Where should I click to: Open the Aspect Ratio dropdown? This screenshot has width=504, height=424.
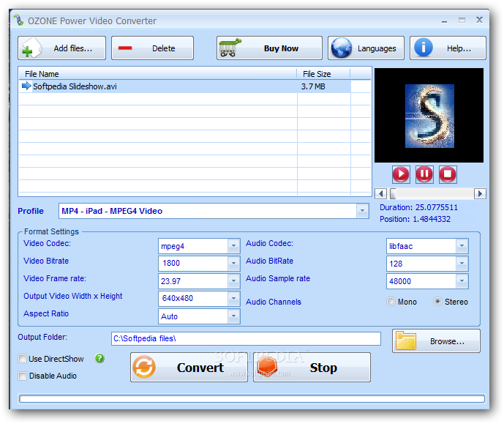(233, 316)
